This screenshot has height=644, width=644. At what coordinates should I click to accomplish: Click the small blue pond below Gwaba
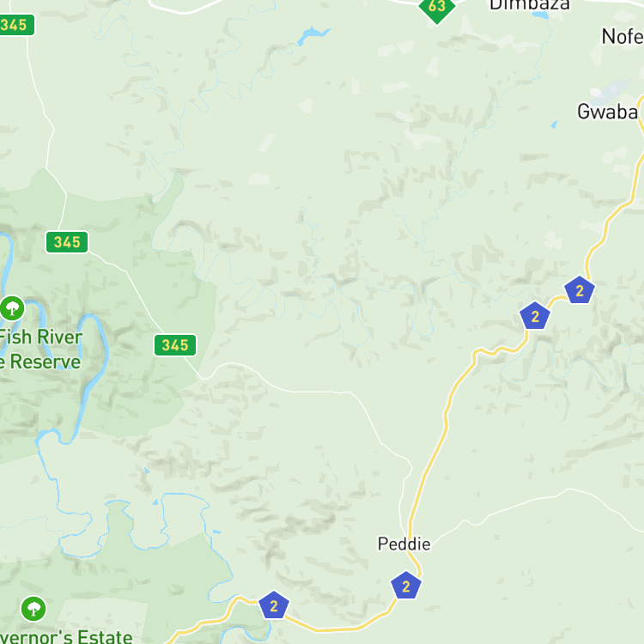pos(554,124)
